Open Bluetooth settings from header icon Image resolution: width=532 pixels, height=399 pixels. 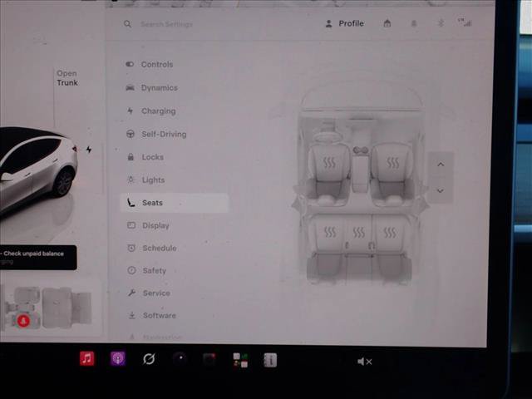(441, 23)
